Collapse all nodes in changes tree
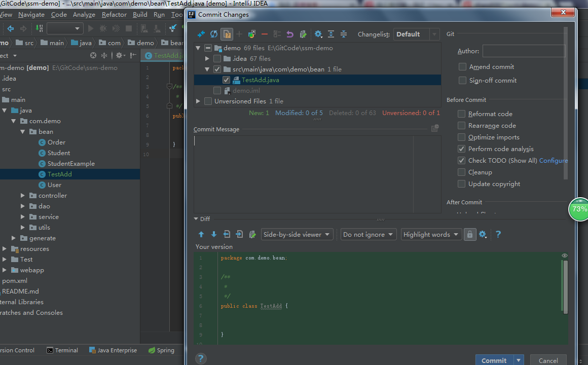Image resolution: width=588 pixels, height=365 pixels. 344,34
